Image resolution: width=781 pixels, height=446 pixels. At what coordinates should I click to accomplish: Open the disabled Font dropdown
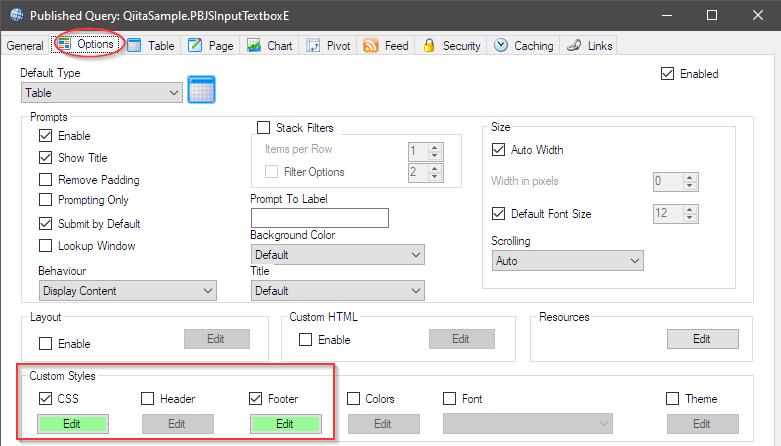527,424
